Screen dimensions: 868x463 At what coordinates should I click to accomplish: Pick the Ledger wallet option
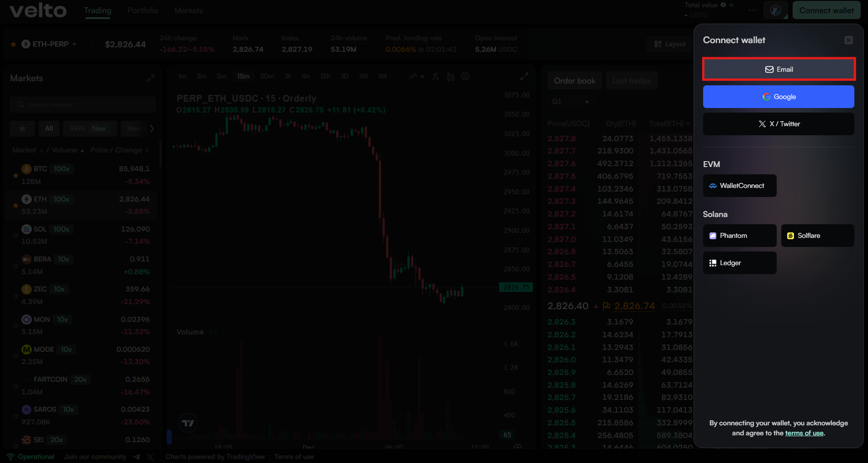739,263
